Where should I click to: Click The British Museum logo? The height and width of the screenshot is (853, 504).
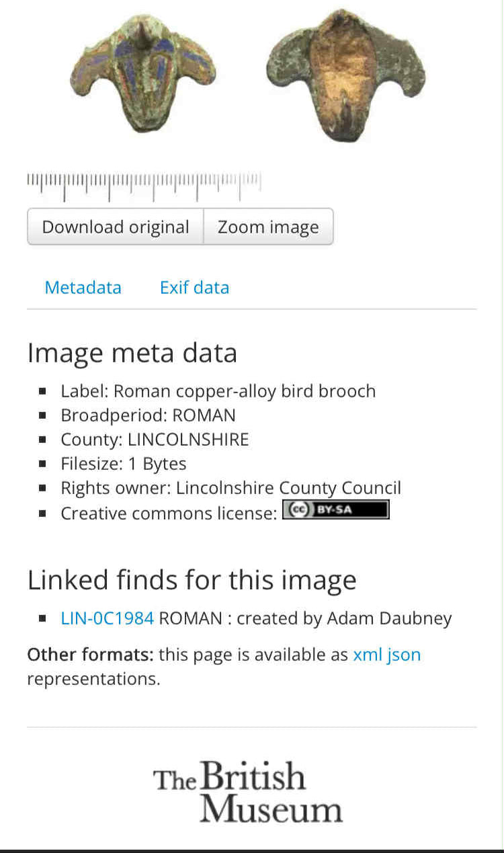click(x=249, y=791)
